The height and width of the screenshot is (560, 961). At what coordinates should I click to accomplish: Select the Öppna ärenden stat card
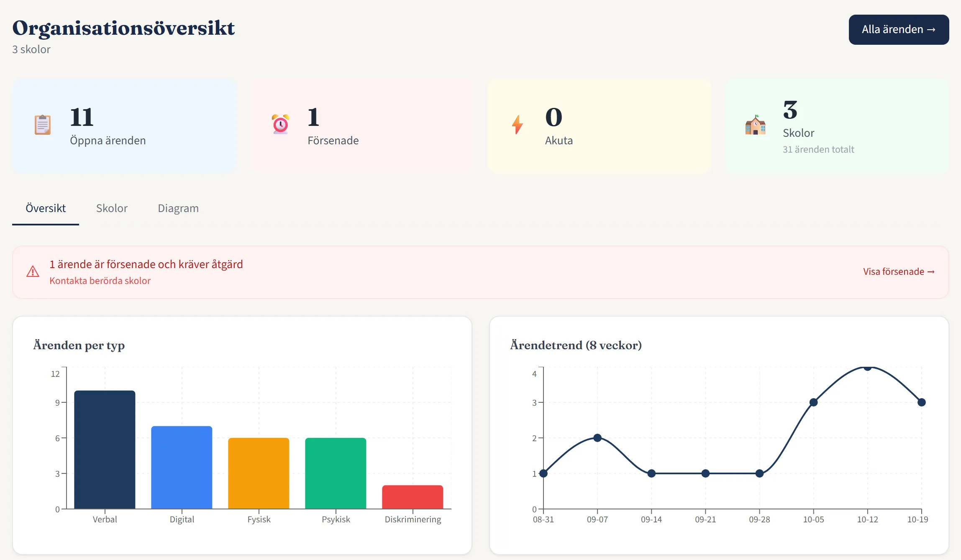(x=124, y=126)
